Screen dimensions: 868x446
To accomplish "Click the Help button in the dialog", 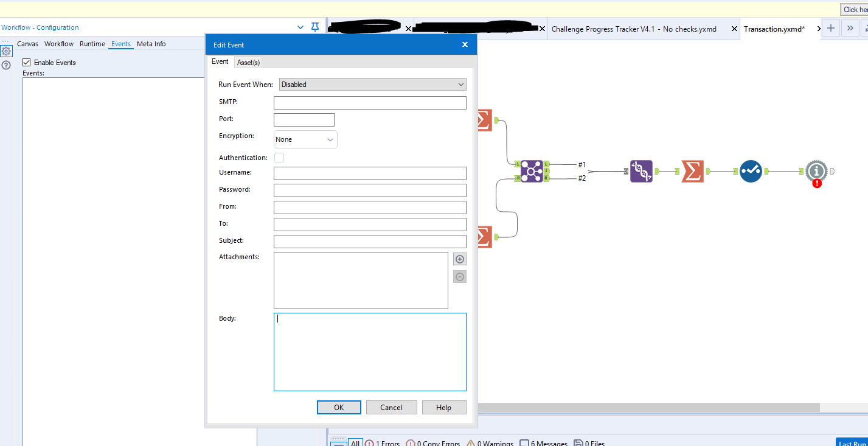I will click(x=444, y=407).
